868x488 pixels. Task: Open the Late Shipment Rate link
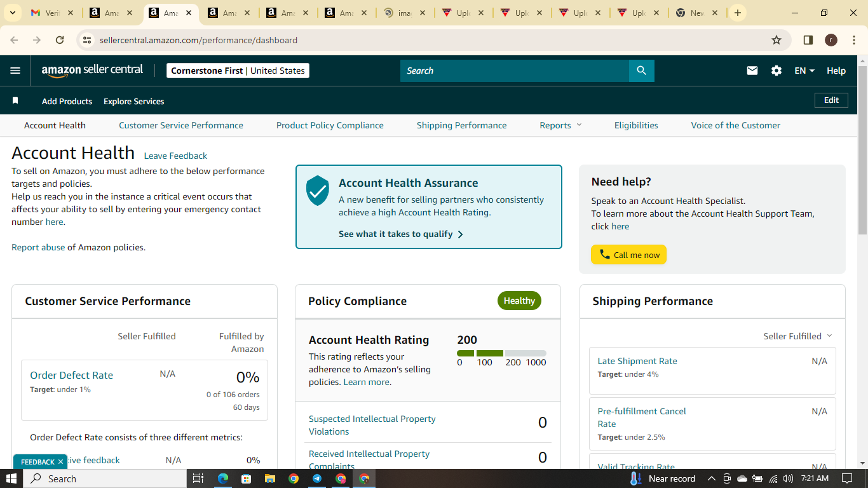[x=637, y=361]
